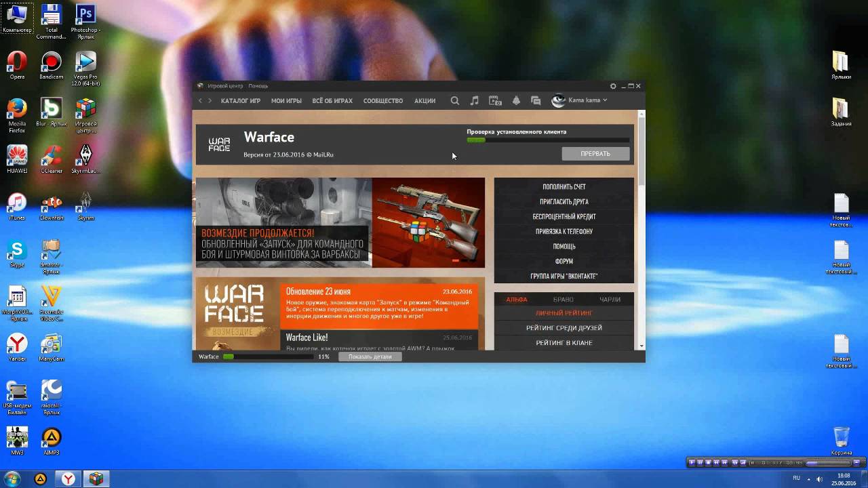Open the ManyCam desktop shortcut
This screenshot has width=868, height=488.
point(52,348)
